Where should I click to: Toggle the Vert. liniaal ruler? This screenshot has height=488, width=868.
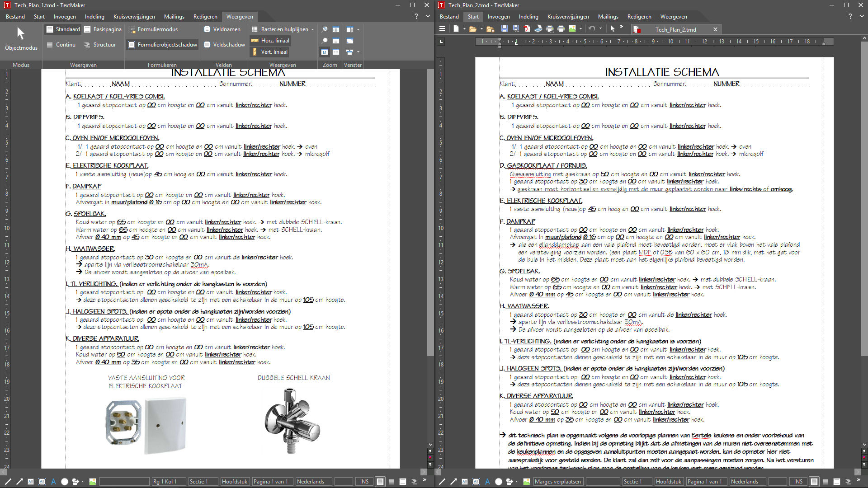tap(269, 52)
